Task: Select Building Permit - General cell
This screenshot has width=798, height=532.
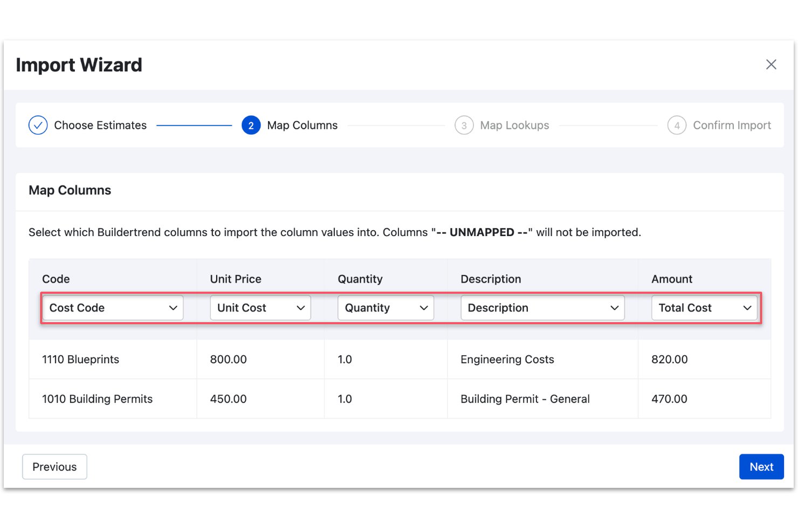Action: click(542, 399)
